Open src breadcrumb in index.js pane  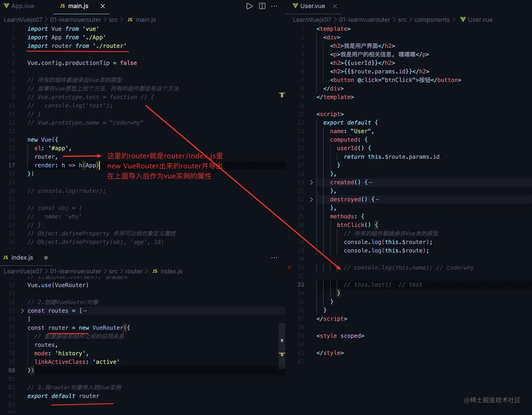(x=113, y=271)
